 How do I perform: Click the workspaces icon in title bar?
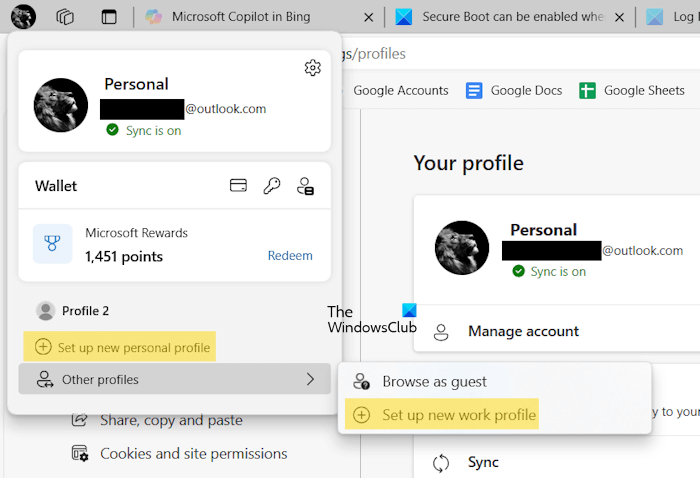66,17
